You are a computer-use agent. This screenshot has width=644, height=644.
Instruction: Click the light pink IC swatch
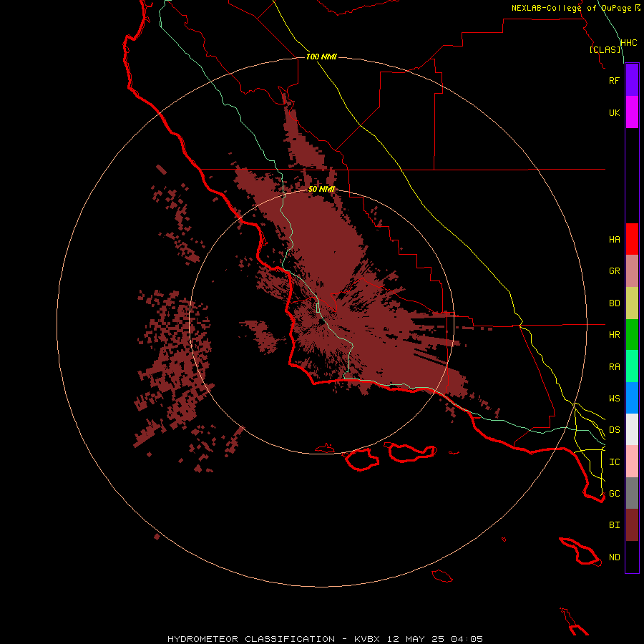pos(632,462)
